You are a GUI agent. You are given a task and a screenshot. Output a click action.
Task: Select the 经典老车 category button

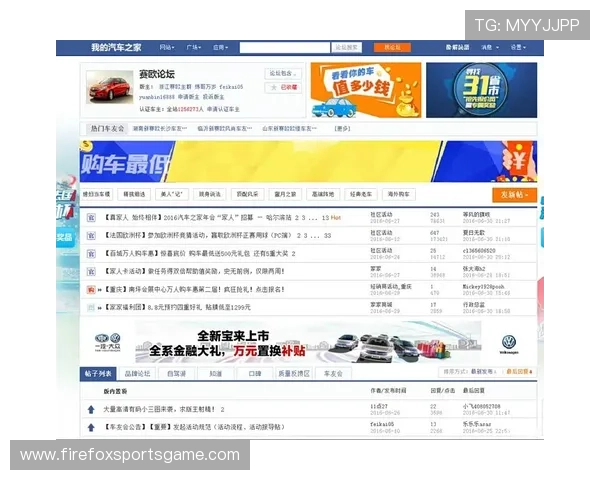pos(361,194)
